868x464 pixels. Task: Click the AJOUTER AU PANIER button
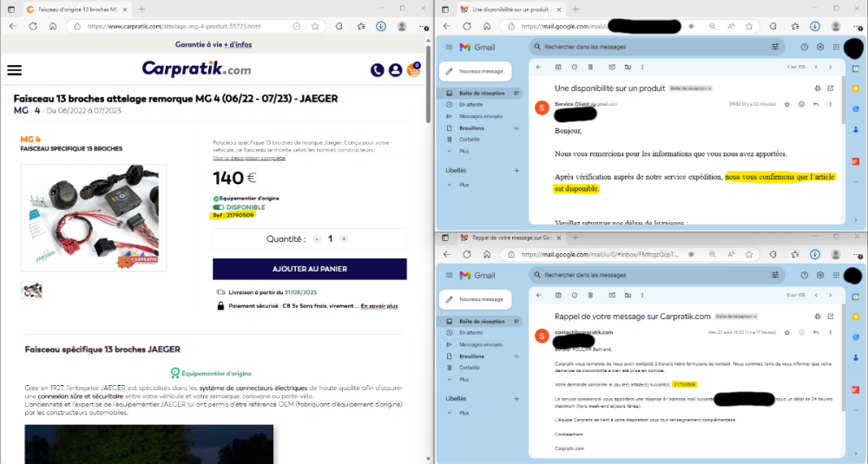pos(310,269)
